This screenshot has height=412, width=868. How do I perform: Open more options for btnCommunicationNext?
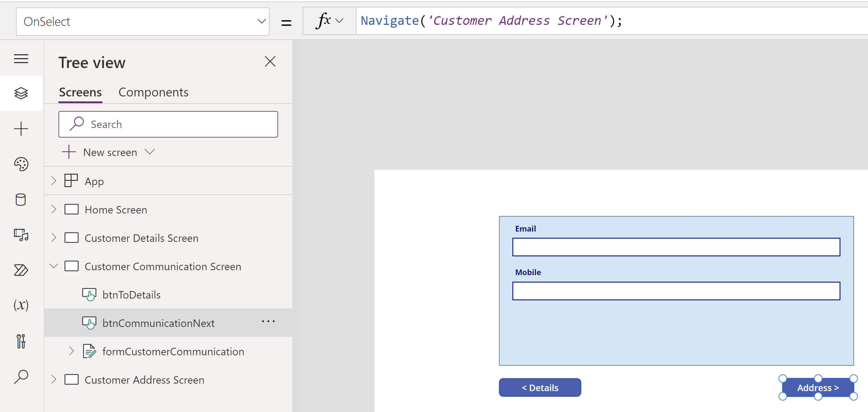pyautogui.click(x=268, y=322)
